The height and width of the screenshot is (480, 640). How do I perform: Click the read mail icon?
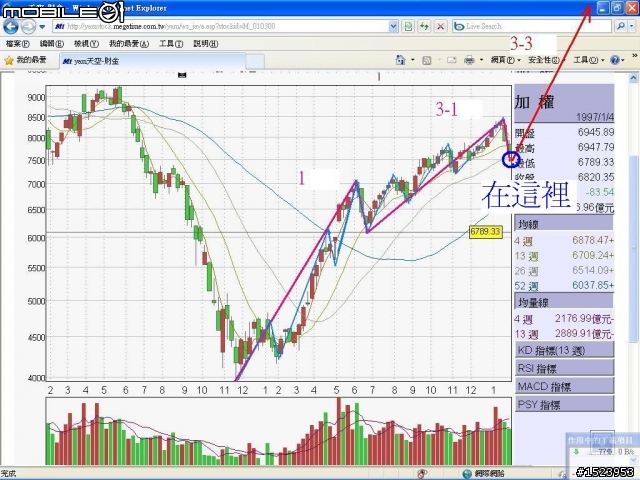(451, 60)
